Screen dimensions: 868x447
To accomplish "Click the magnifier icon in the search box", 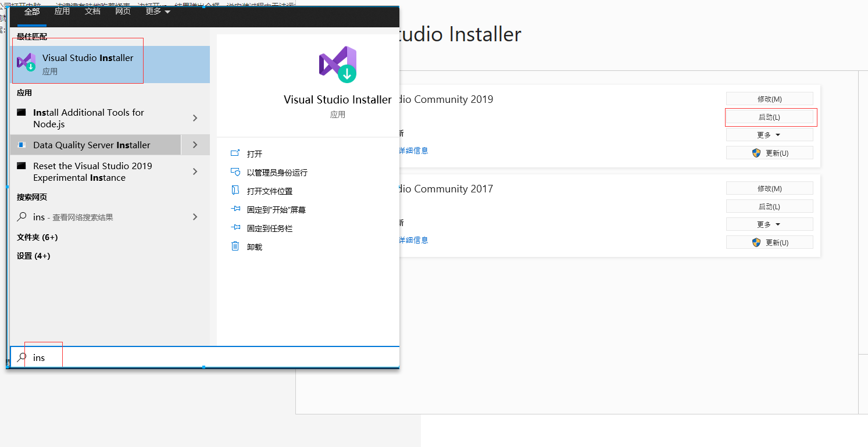I will point(23,357).
